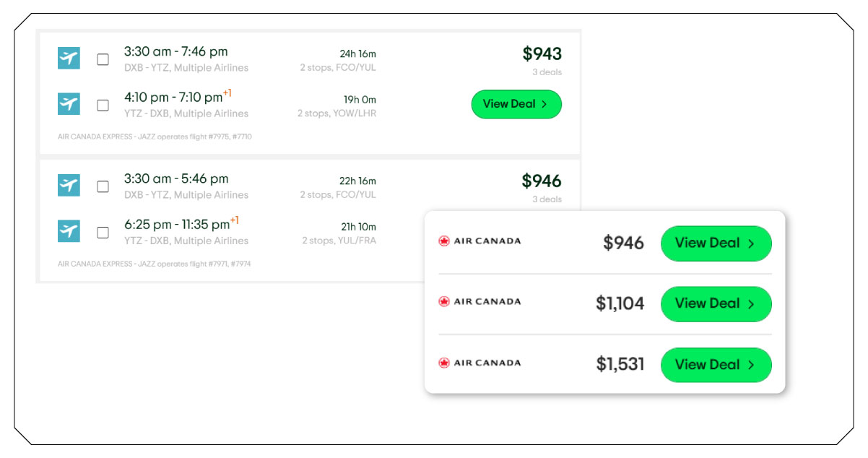Click the airplane icon for the 4:10 pm return flight

coord(68,104)
